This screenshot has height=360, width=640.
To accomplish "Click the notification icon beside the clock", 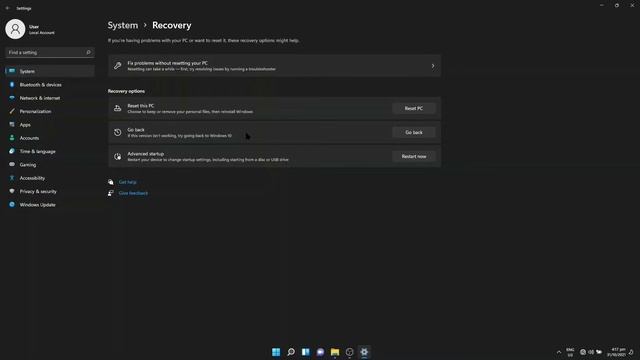I will (631, 352).
